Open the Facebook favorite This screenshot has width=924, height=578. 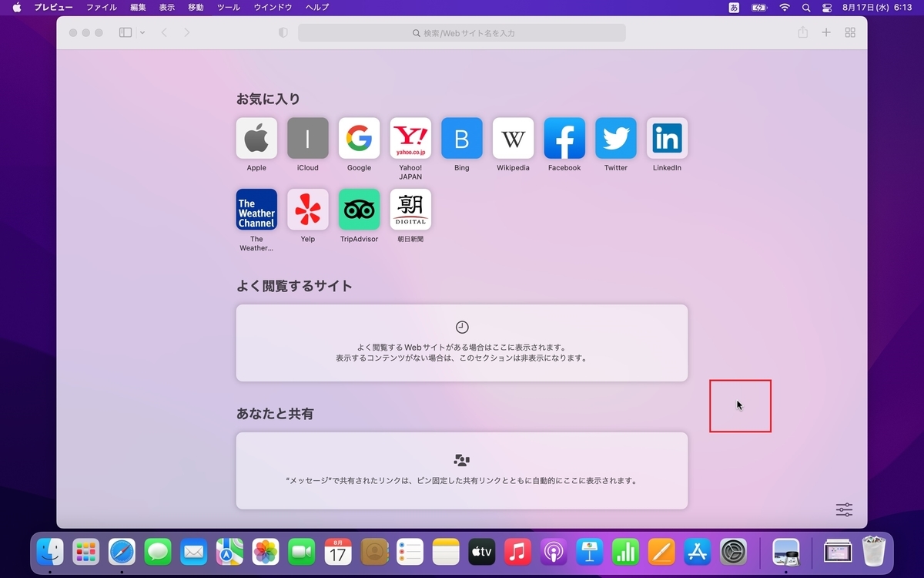coord(564,138)
